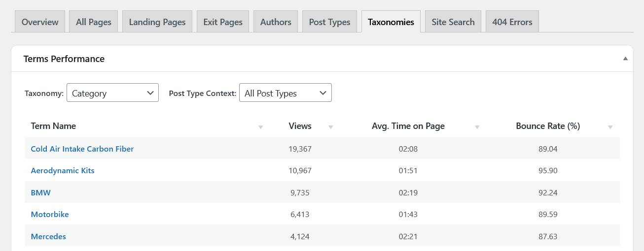Click the 02:19 average time cell
This screenshot has height=251, width=644.
(408, 192)
